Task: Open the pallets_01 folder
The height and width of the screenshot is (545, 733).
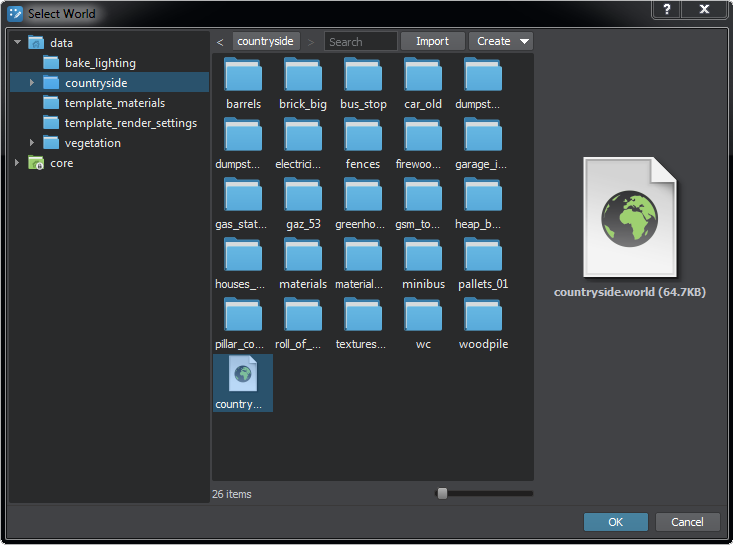Action: [483, 255]
